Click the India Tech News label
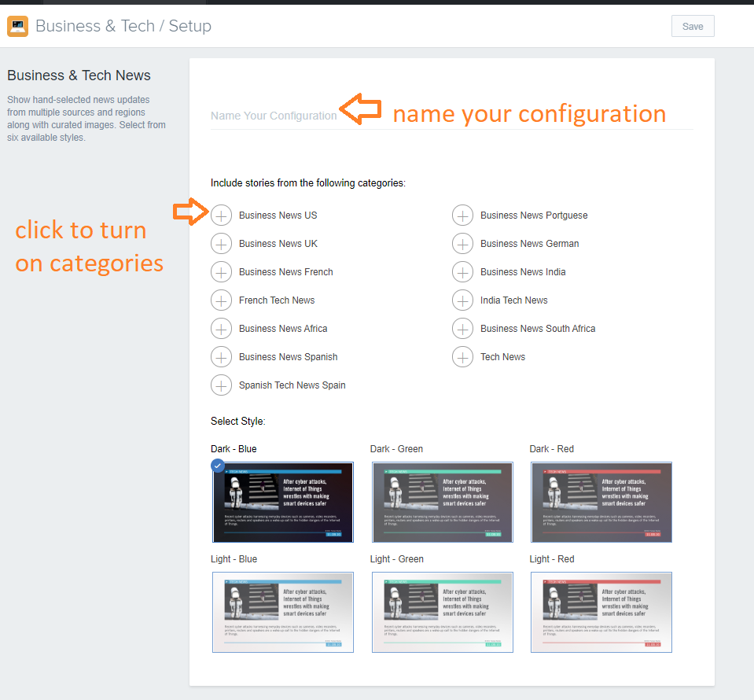This screenshot has width=754, height=700. (513, 300)
